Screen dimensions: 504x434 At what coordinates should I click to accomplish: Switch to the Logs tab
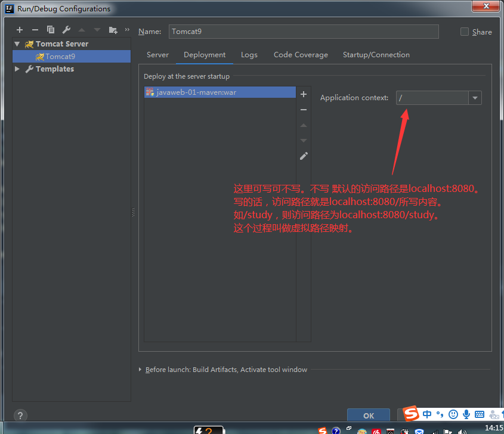click(x=249, y=55)
